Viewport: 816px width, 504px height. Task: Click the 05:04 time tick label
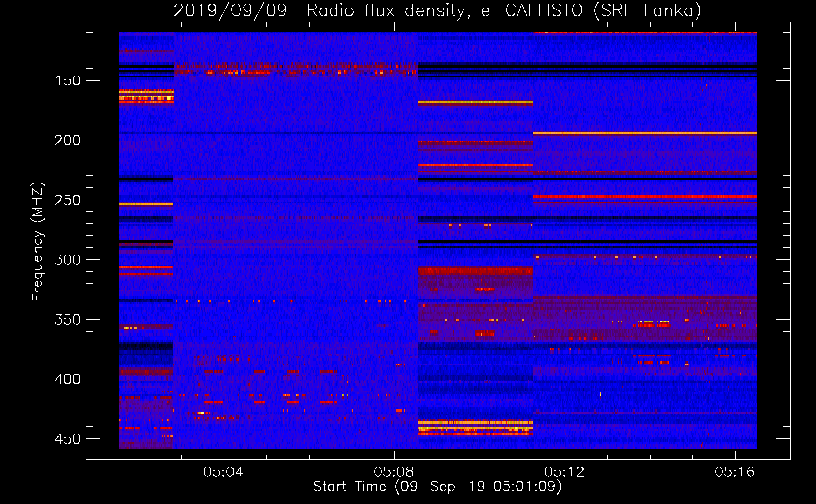pos(223,472)
